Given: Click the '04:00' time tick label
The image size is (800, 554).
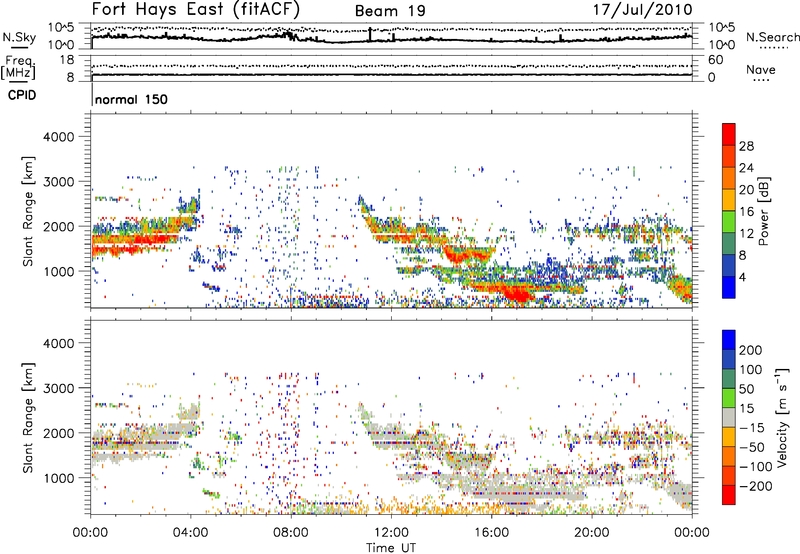Looking at the screenshot, I should [x=191, y=533].
